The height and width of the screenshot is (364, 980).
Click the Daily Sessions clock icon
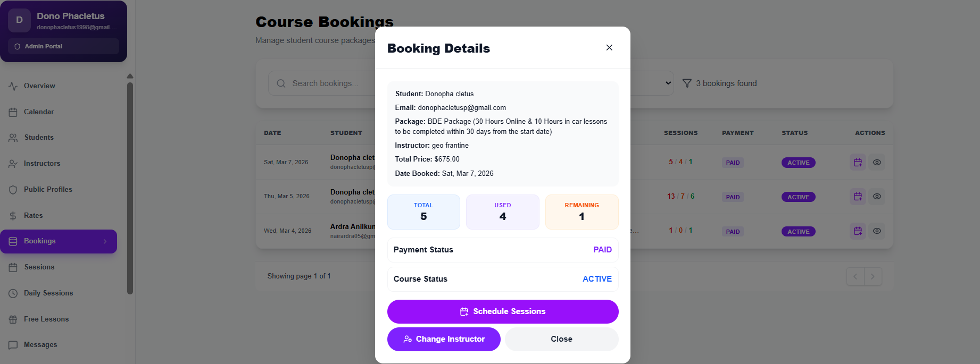13,293
